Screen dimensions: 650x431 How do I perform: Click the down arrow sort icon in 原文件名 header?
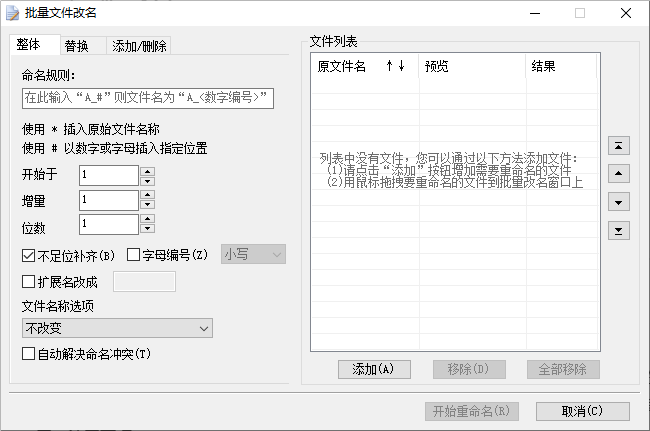(x=401, y=65)
